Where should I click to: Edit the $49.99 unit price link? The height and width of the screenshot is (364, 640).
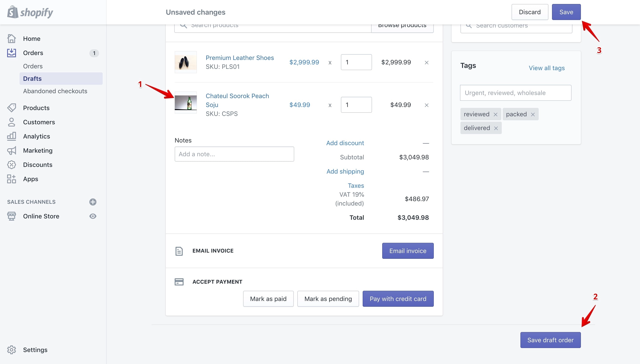click(300, 105)
